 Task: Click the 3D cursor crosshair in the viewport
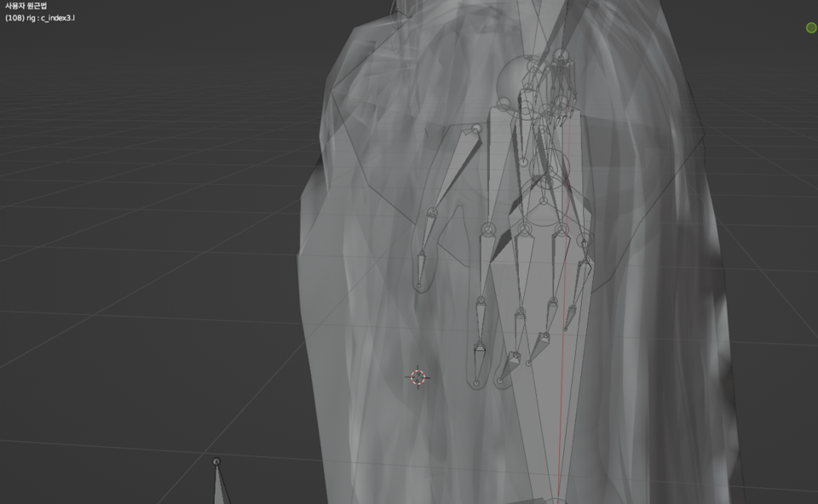coord(418,377)
